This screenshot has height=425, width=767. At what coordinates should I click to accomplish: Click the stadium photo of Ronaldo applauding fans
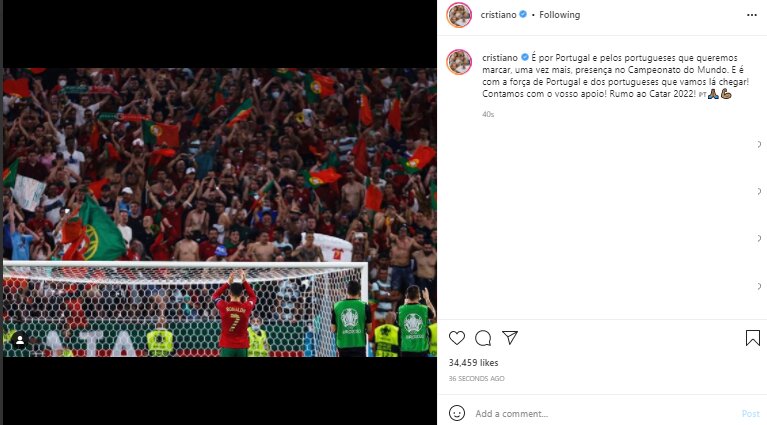tap(220, 212)
